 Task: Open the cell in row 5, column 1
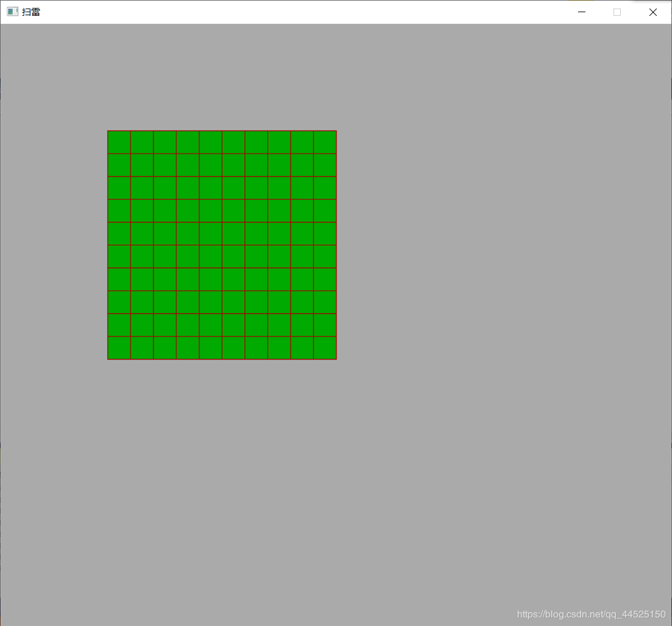coord(119,233)
